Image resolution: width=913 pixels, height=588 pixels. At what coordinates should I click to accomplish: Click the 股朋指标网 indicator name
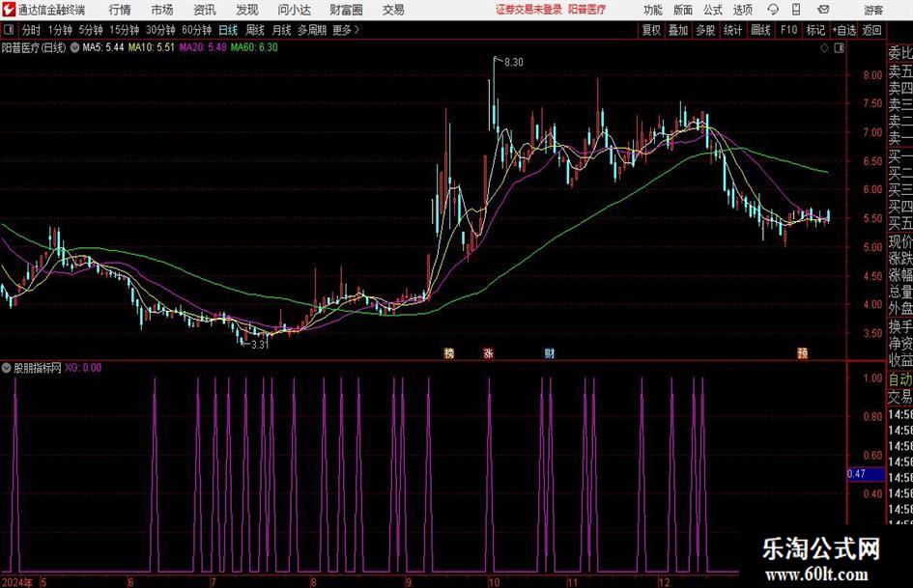[38, 368]
